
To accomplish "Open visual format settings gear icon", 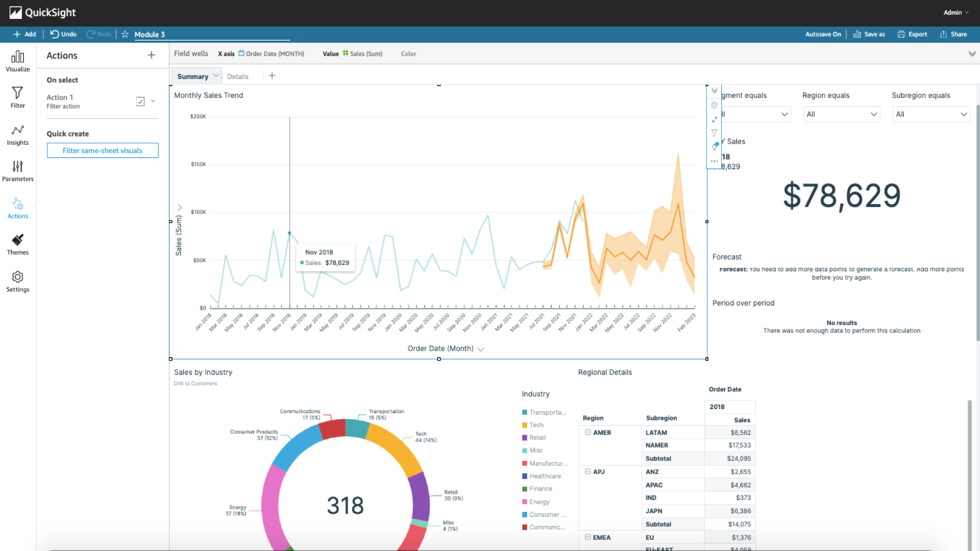I will pos(715,105).
